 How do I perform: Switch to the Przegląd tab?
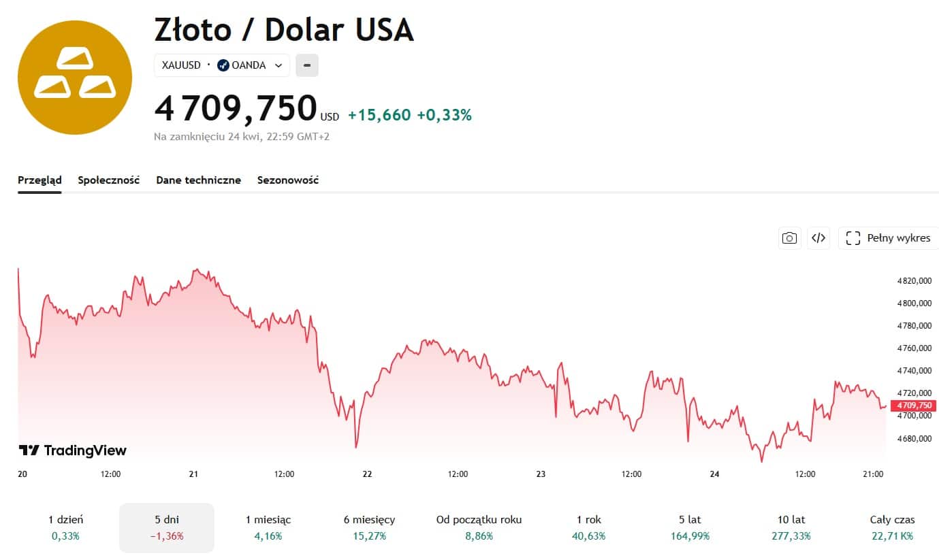click(39, 180)
